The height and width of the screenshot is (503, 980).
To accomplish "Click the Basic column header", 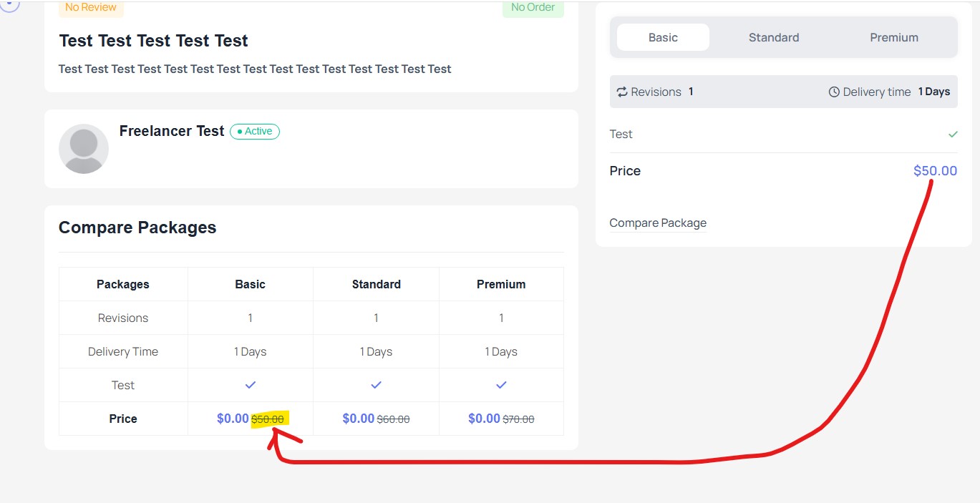I will pos(251,284).
